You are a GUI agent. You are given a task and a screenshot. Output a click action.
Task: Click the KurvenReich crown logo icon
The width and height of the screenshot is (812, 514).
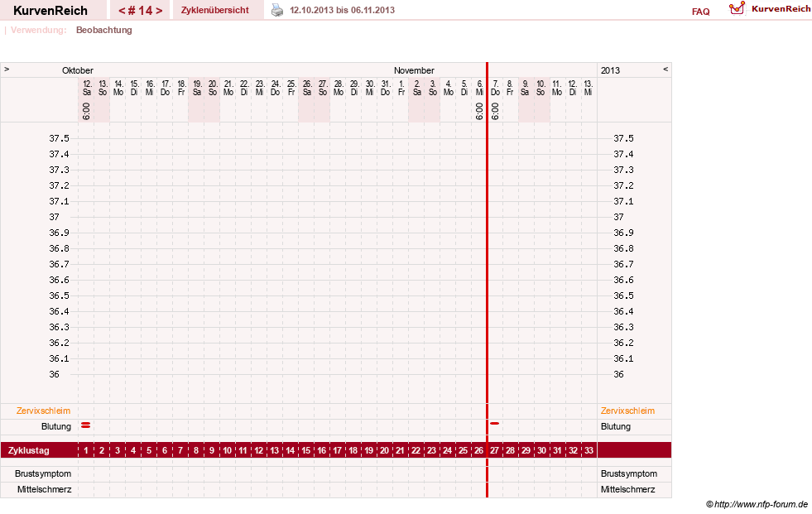click(737, 8)
